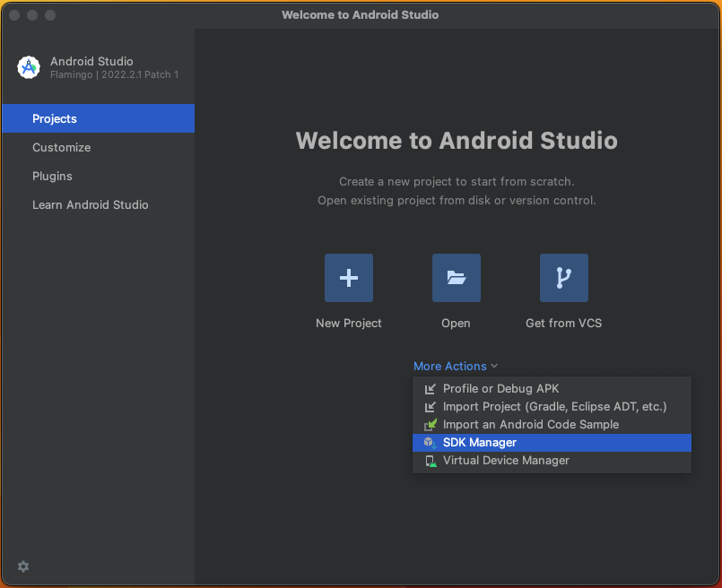This screenshot has height=588, width=722.
Task: Switch to the Customize tab
Action: click(x=98, y=147)
